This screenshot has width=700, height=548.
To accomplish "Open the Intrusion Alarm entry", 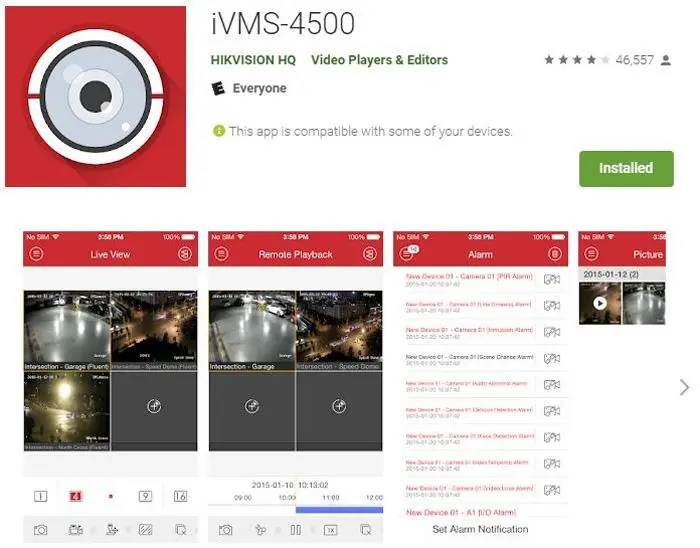I will pos(469,332).
